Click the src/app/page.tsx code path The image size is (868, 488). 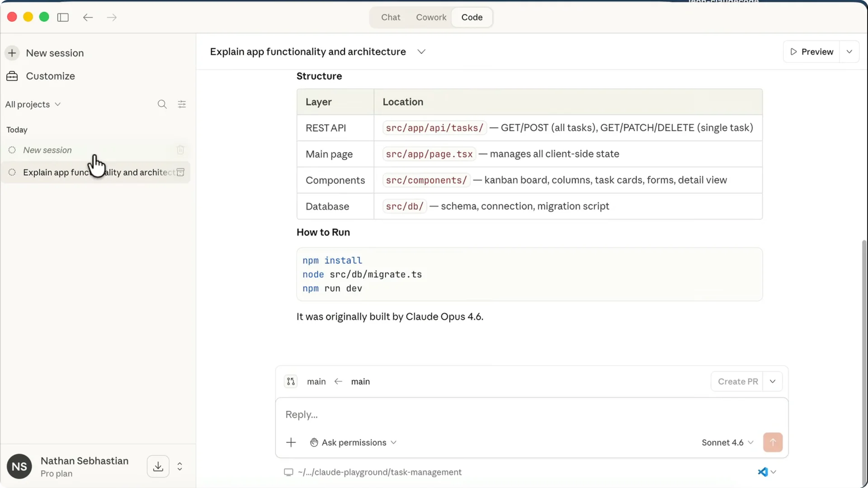point(429,154)
